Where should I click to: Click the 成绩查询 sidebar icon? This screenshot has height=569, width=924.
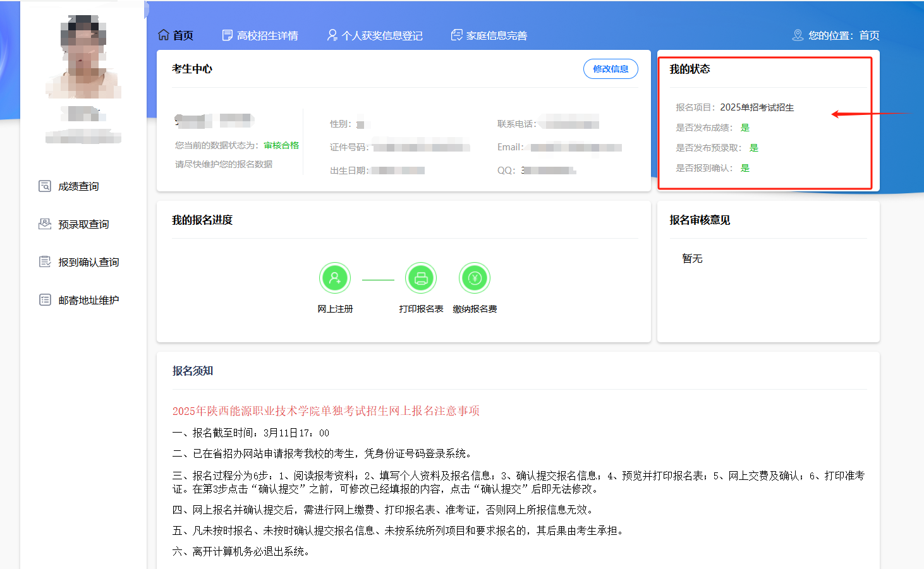pos(45,186)
